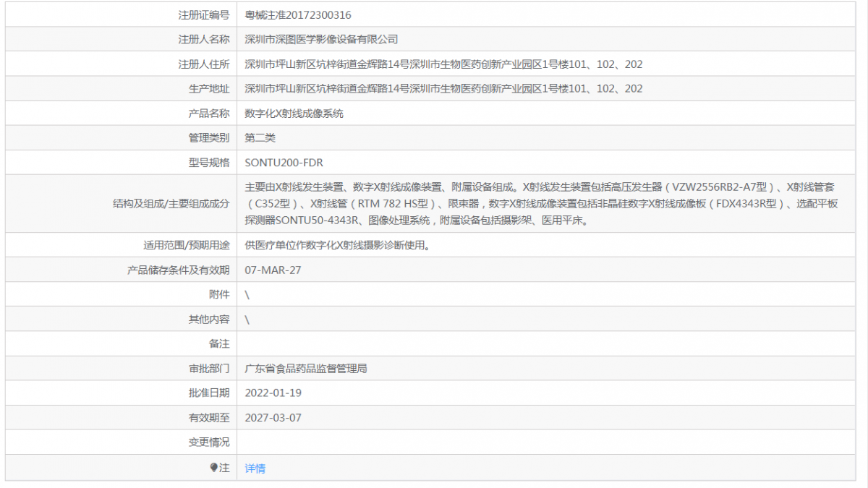The height and width of the screenshot is (488, 868).
Task: Click the 注册人住所 label
Action: 204,64
